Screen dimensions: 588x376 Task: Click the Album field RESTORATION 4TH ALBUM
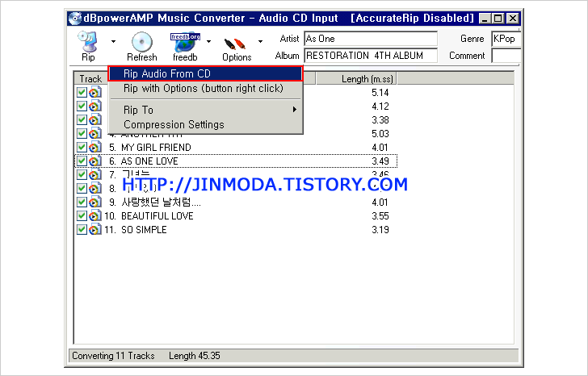(371, 56)
